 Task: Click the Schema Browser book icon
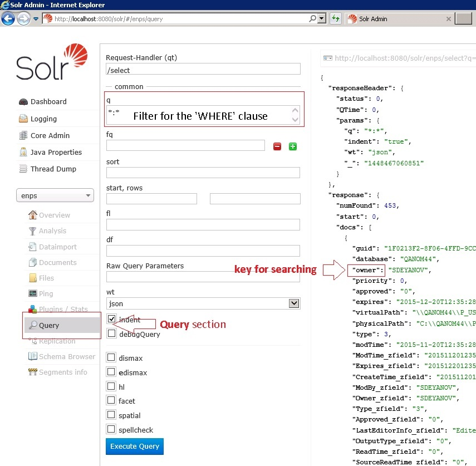tap(33, 356)
